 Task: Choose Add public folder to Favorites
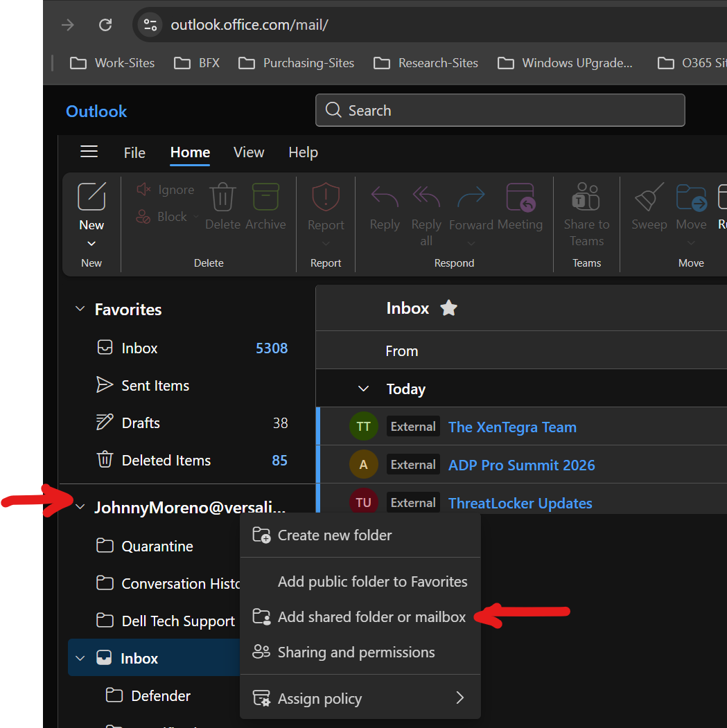click(360, 581)
